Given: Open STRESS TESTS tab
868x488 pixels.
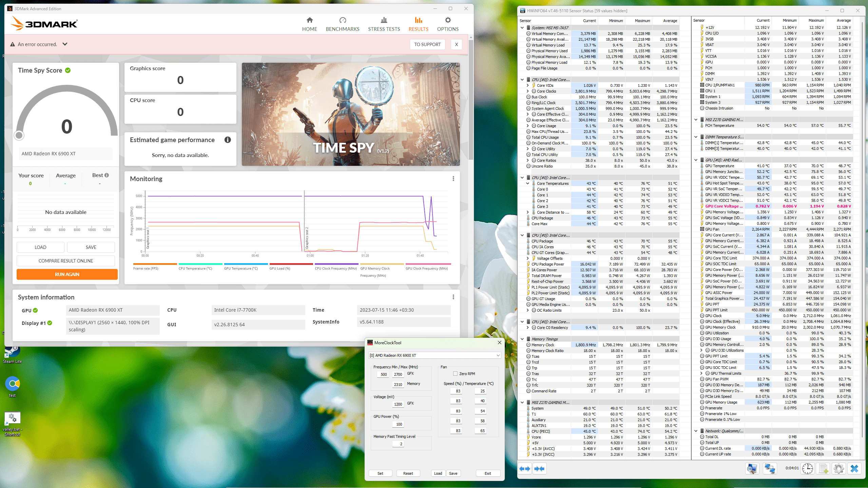Looking at the screenshot, I should pyautogui.click(x=384, y=24).
